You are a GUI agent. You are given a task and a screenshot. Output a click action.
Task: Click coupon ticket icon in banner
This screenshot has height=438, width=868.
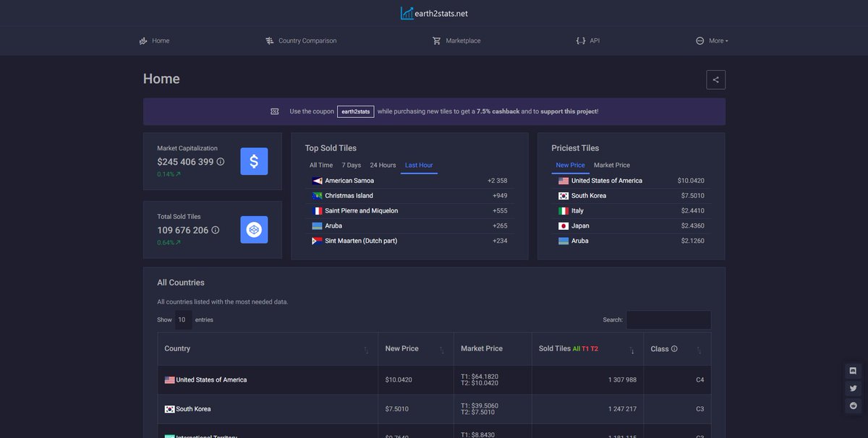(x=275, y=111)
